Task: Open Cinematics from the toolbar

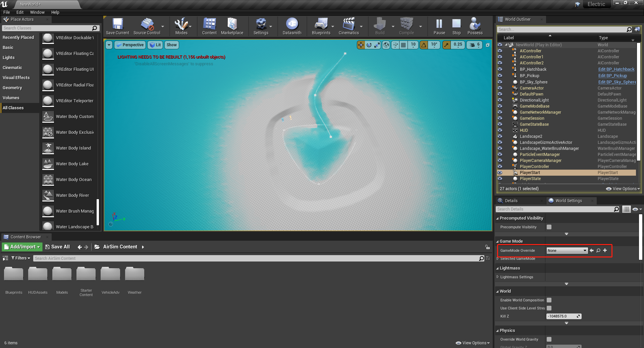Action: click(x=349, y=26)
